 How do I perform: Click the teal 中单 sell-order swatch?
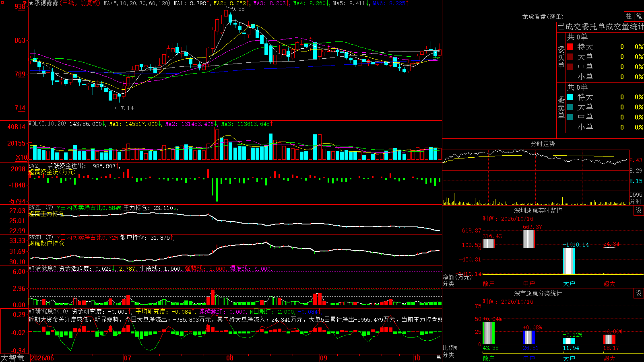(x=570, y=117)
